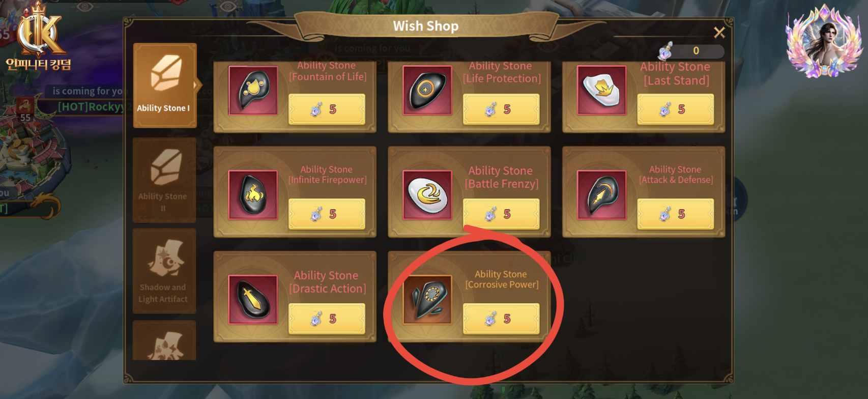This screenshot has width=868, height=399.
Task: Buy Battle Frenzy for 5 potions
Action: pos(501,214)
